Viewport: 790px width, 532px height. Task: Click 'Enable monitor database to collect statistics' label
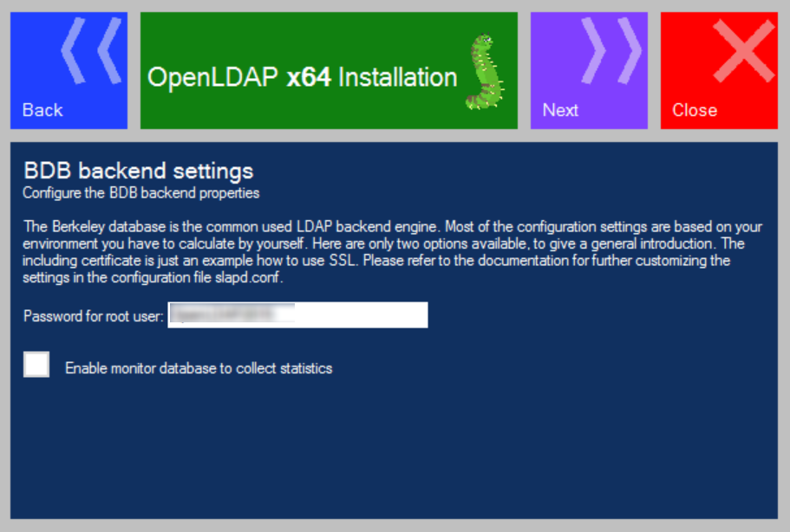click(199, 368)
